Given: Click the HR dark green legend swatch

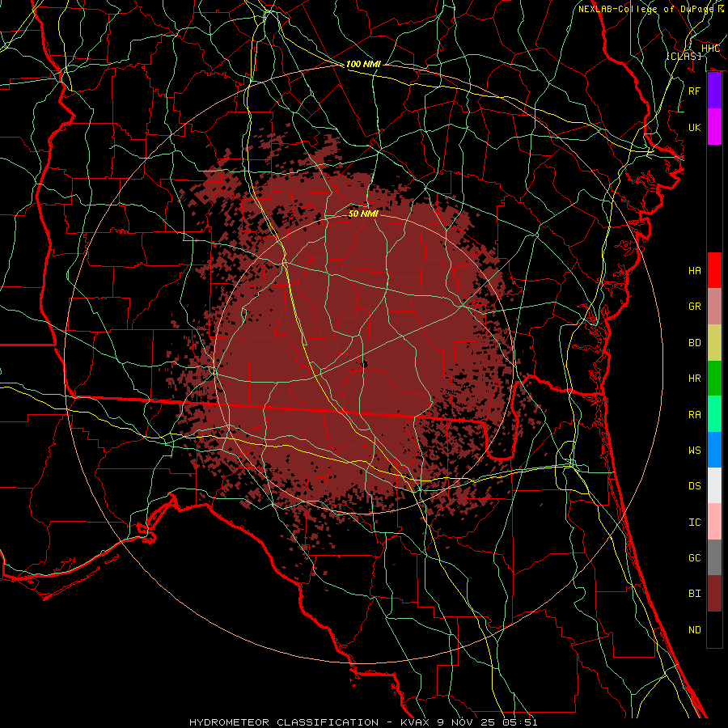Looking at the screenshot, I should 714,378.
